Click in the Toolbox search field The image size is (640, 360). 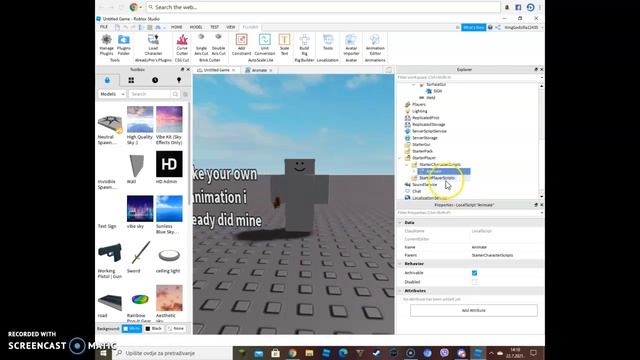(150, 94)
